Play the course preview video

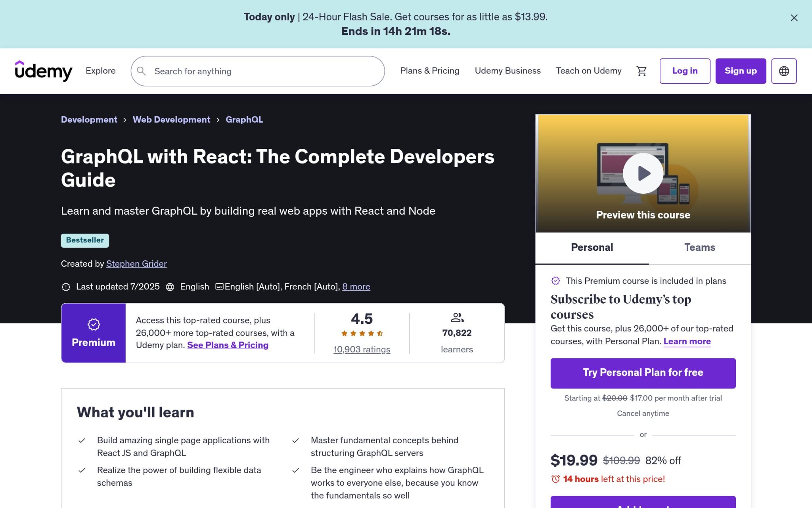point(643,173)
